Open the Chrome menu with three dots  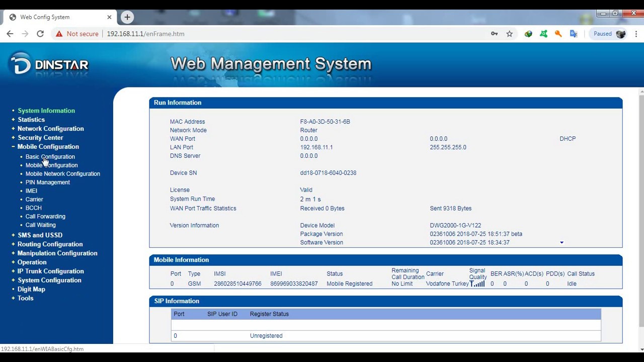[636, 34]
